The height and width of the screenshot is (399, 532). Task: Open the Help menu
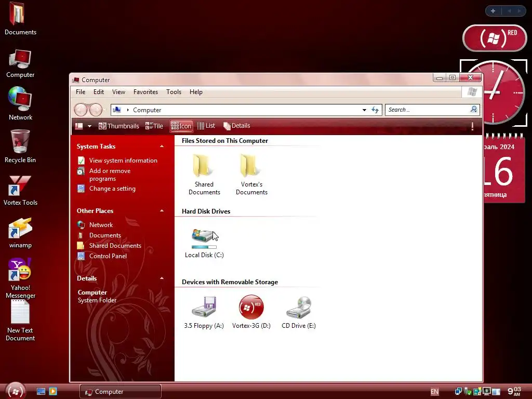tap(196, 92)
